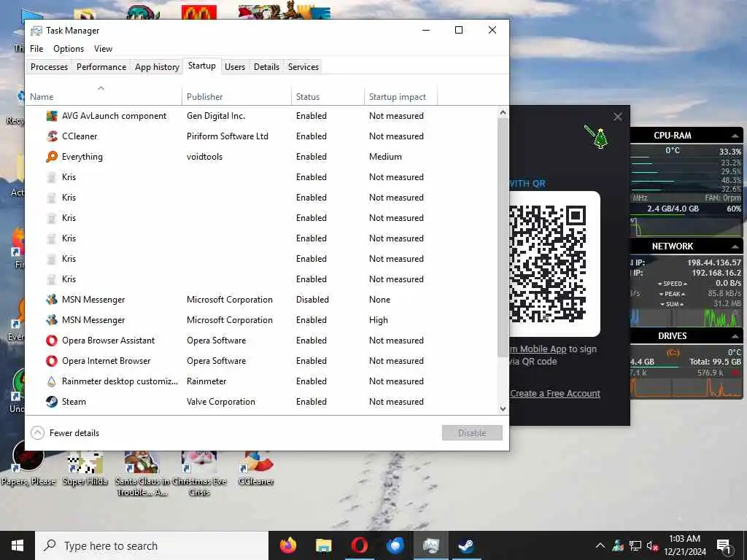Click the muted volume tray icon
This screenshot has width=747, height=560.
click(x=652, y=545)
